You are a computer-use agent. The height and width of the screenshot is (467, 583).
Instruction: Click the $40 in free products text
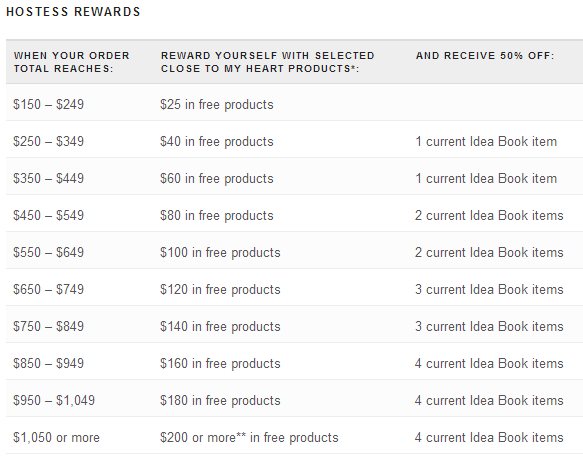[x=217, y=142]
